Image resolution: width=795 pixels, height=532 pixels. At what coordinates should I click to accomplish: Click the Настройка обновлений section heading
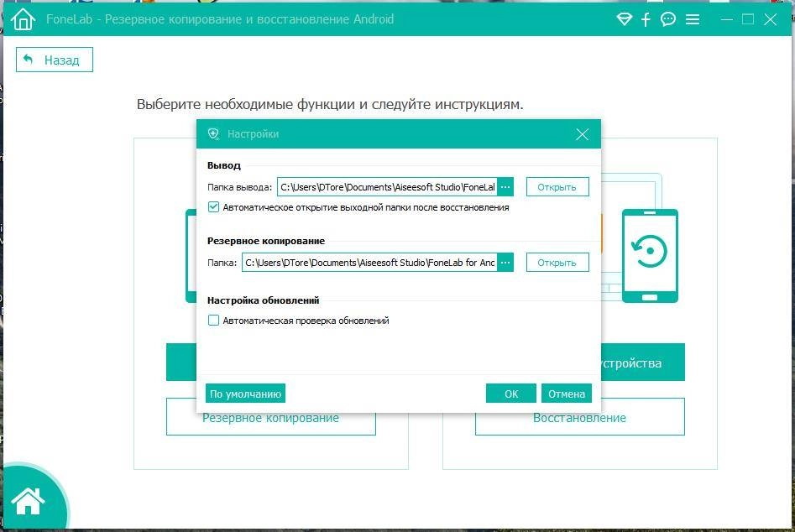tap(263, 300)
